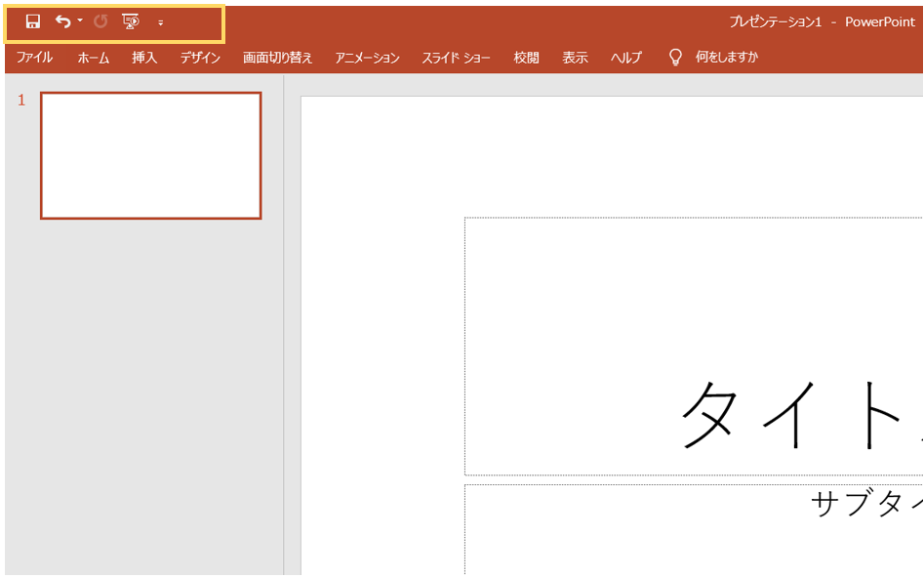Viewport: 924px width, 578px height.
Task: Start slide show from beginning icon
Action: tap(131, 21)
